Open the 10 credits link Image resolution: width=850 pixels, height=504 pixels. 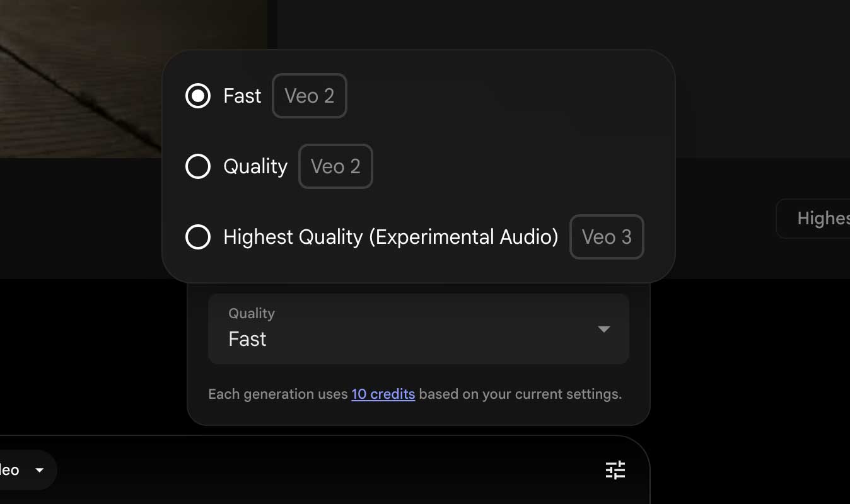point(383,394)
